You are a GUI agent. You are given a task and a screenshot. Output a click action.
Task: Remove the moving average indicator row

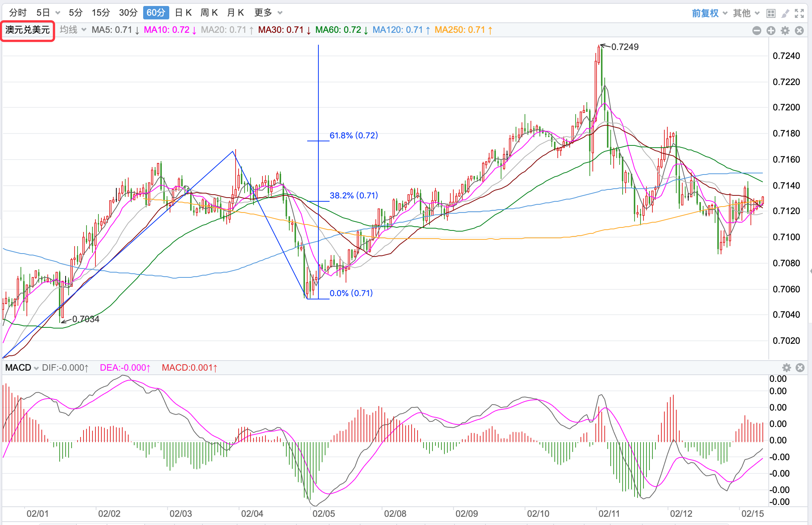click(x=799, y=31)
